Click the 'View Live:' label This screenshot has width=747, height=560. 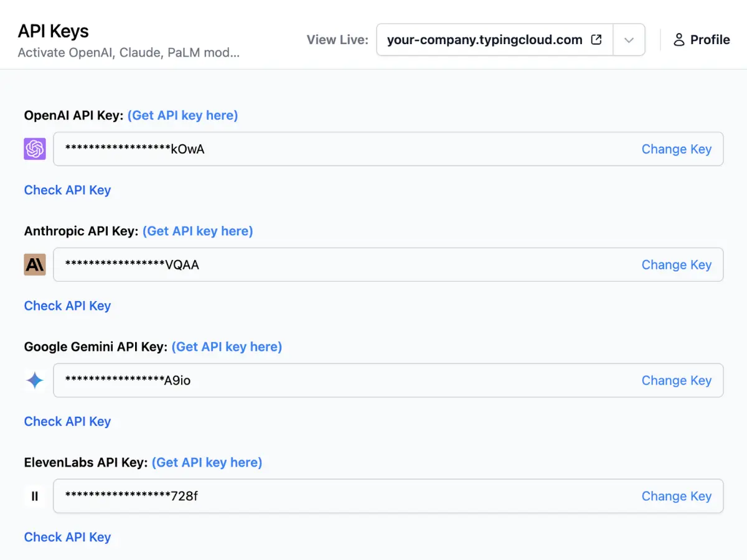pyautogui.click(x=337, y=40)
